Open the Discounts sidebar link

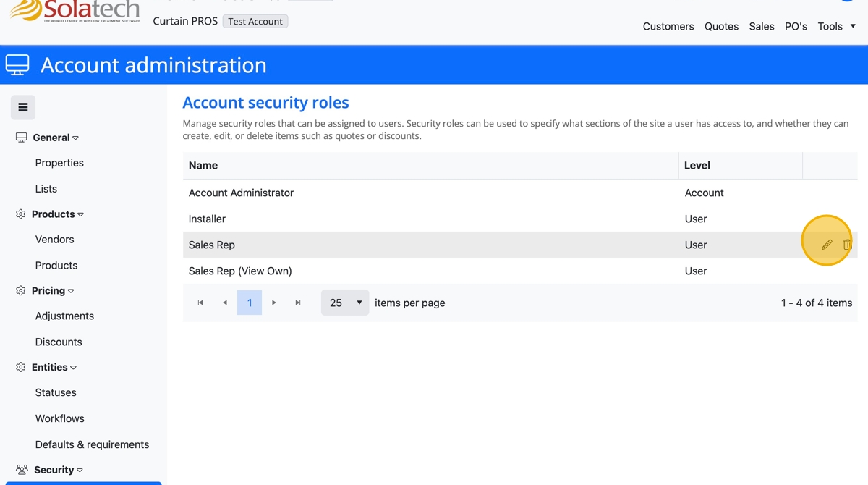pos(59,342)
